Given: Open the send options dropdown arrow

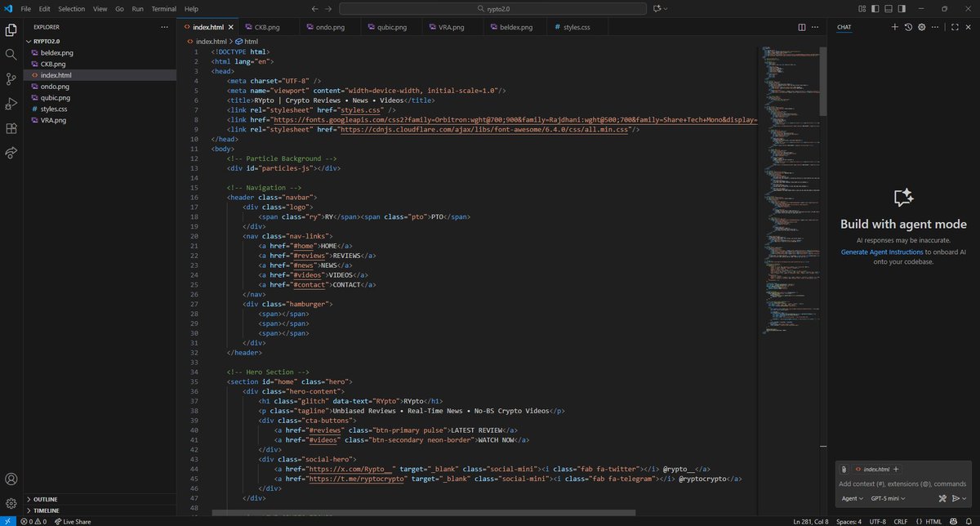Looking at the screenshot, I should (964, 498).
